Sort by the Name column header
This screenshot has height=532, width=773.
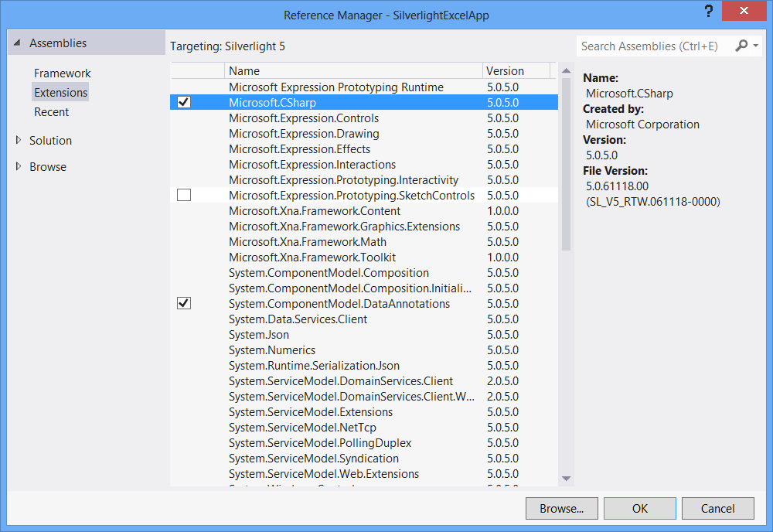tap(353, 70)
